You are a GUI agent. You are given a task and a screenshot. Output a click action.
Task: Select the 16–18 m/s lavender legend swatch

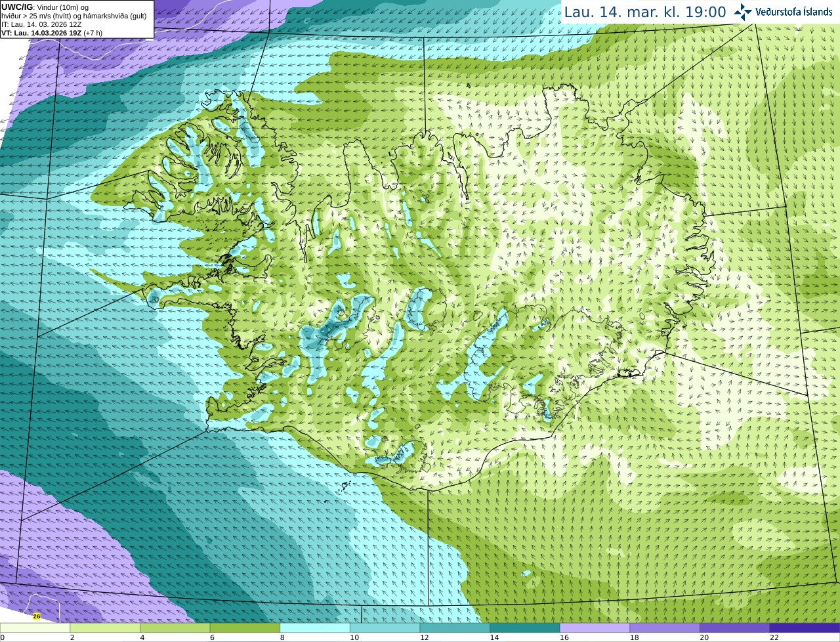[595, 628]
